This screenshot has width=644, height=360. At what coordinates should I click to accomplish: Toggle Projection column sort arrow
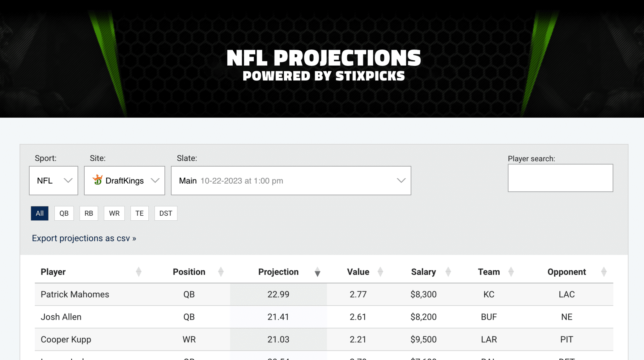point(317,272)
